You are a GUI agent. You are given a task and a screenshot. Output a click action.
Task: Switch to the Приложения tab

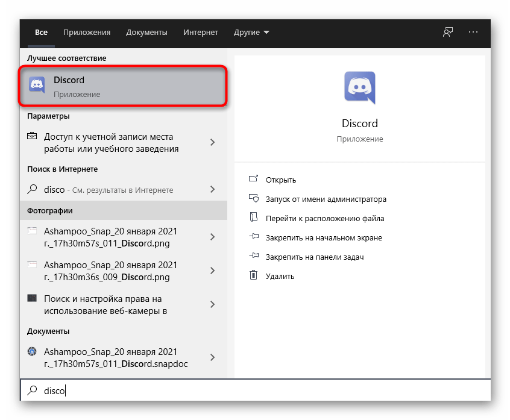[87, 33]
